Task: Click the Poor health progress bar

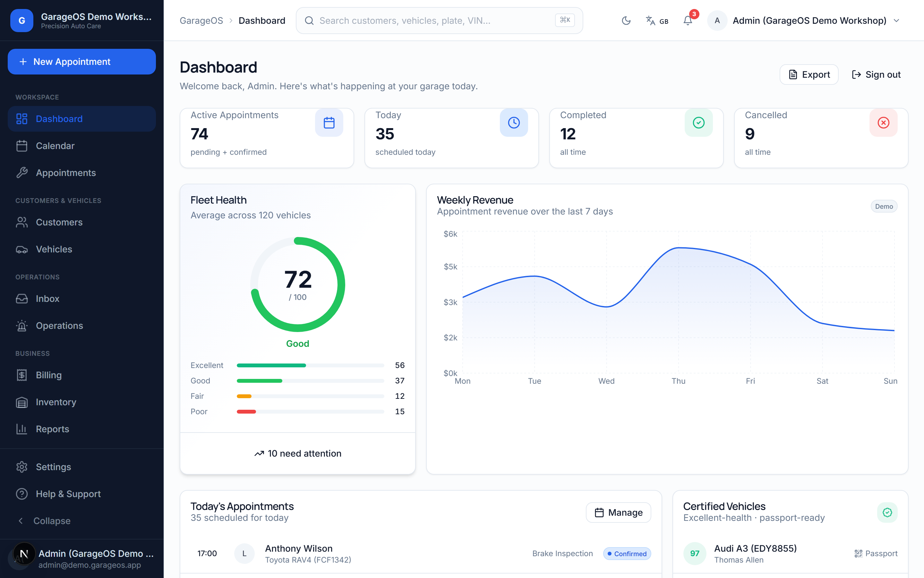Action: click(x=310, y=412)
